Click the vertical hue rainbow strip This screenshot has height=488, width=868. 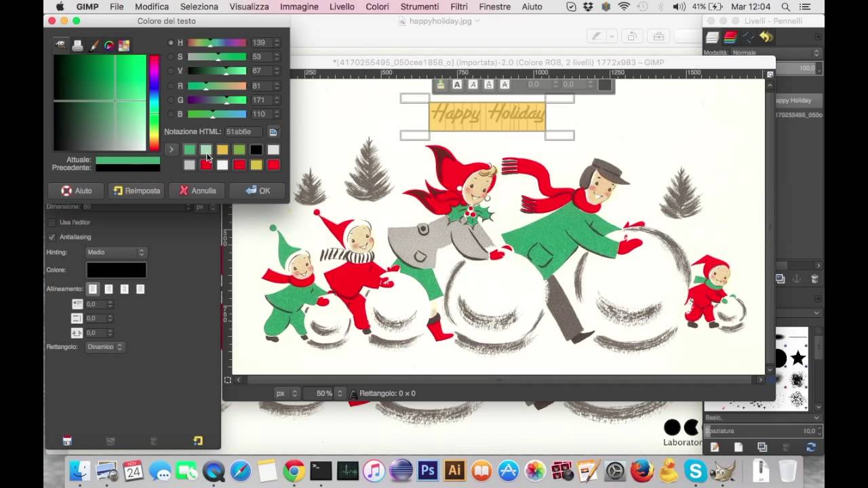(155, 103)
